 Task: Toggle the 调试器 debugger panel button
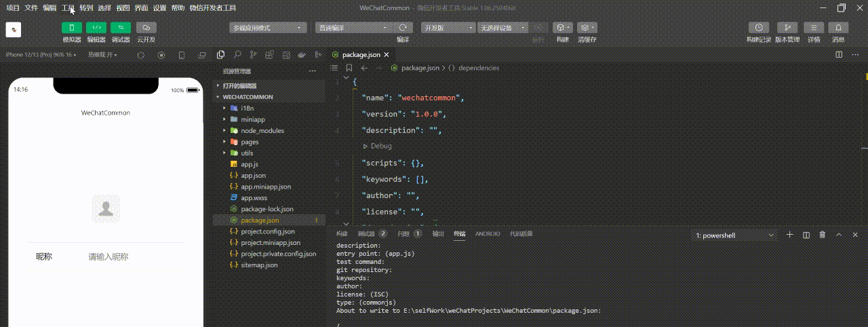121,28
